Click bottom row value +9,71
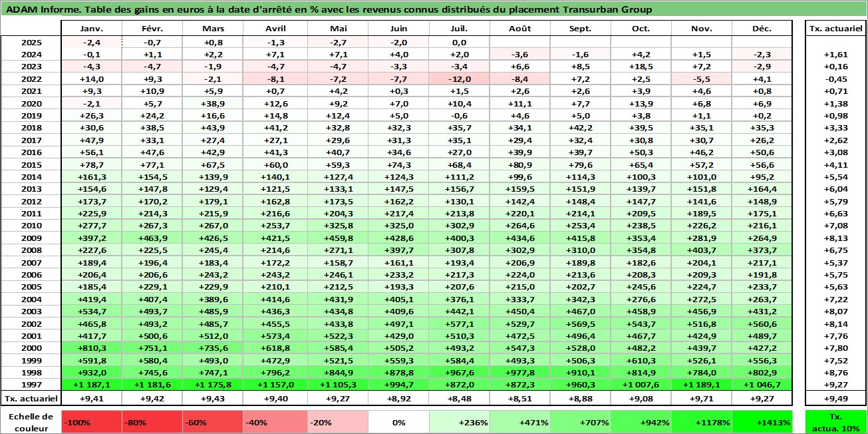Viewport: 868px width, 434px height. click(701, 398)
